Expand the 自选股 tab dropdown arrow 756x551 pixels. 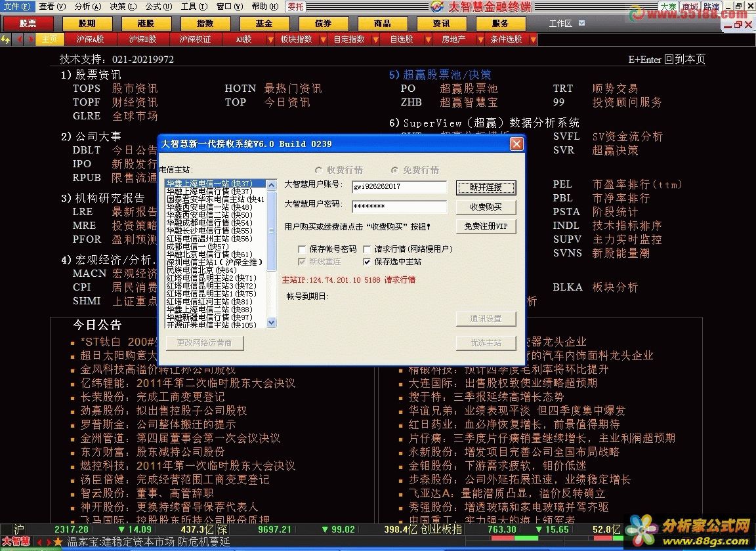(x=428, y=39)
